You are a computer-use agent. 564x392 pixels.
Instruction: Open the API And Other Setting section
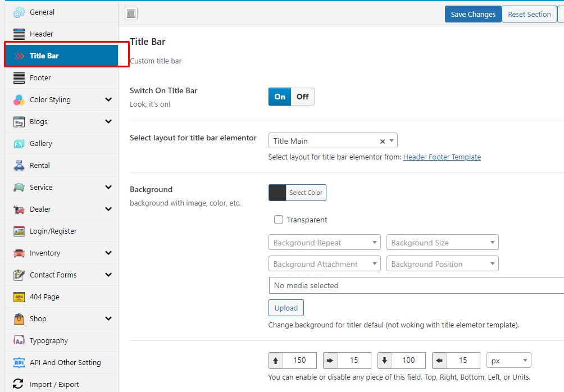point(65,363)
